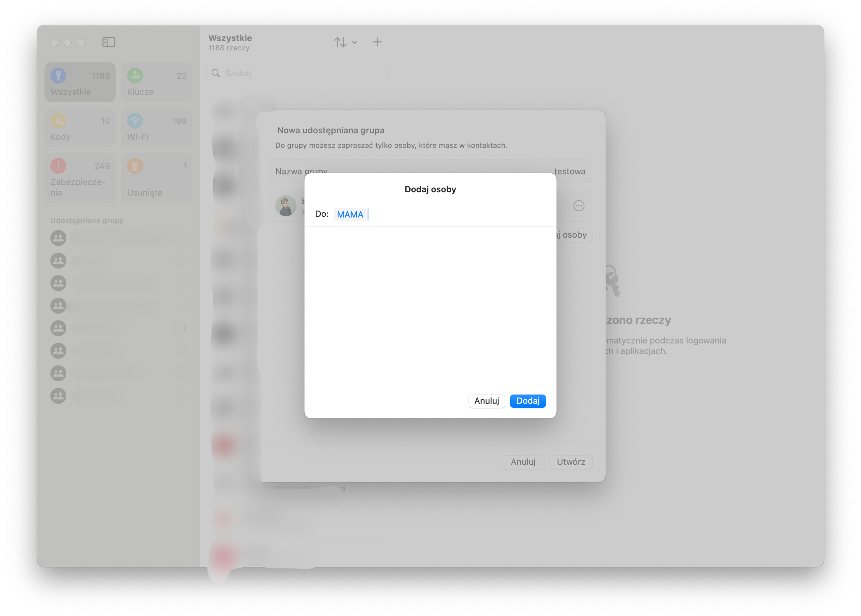861x616 pixels.
Task: Click the Szukaj search field
Action: 300,73
